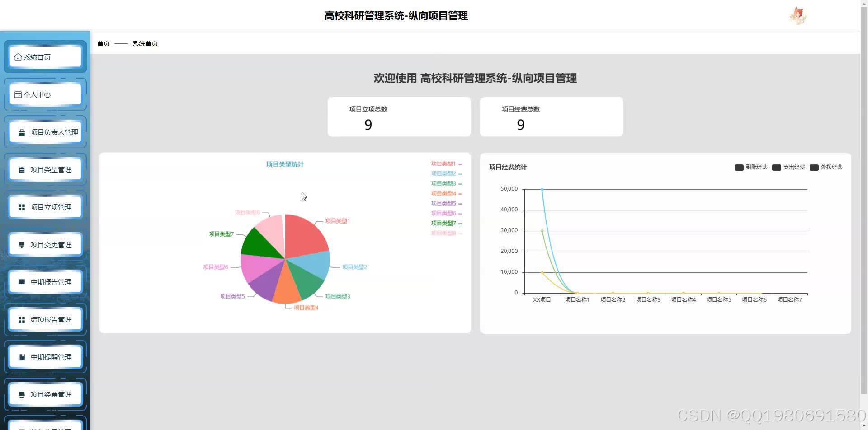The width and height of the screenshot is (868, 430).
Task: Click the 项目经费总数 statistic card
Action: pos(551,117)
